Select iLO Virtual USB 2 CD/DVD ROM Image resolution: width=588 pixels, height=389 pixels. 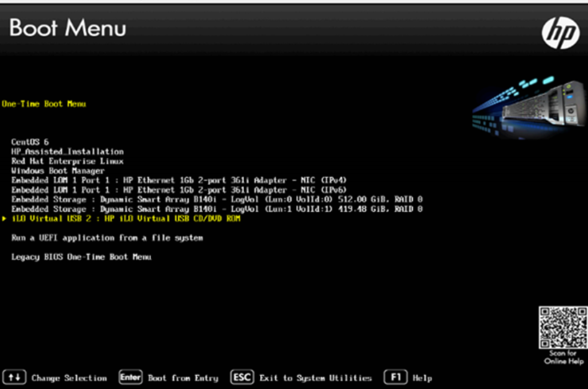tap(126, 219)
